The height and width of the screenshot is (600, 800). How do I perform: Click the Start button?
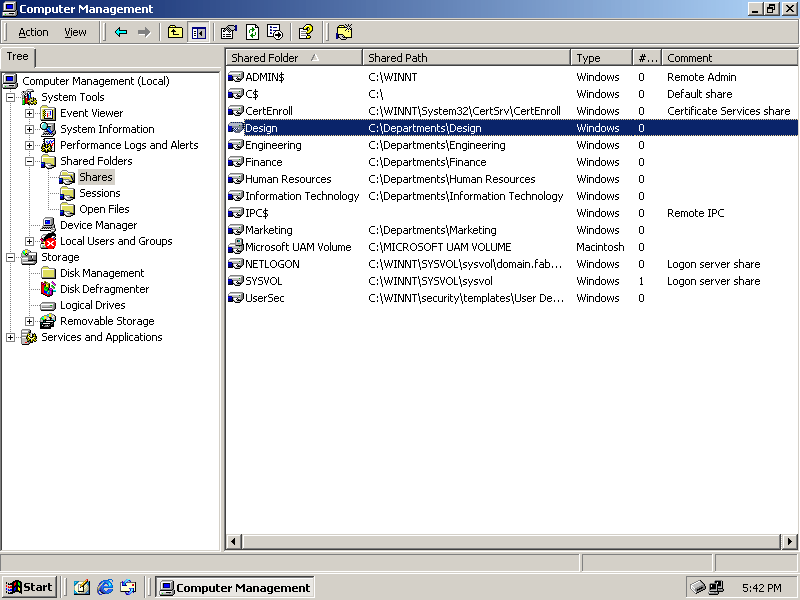[x=29, y=587]
